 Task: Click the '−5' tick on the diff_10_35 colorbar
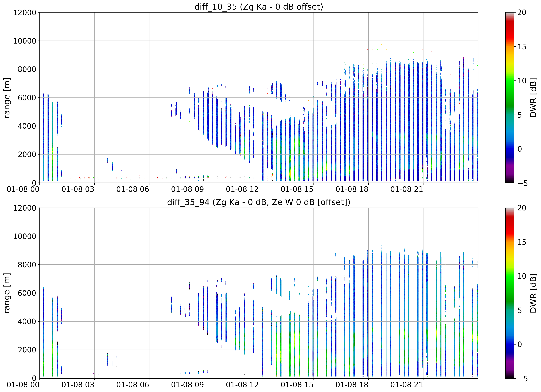[x=523, y=183]
